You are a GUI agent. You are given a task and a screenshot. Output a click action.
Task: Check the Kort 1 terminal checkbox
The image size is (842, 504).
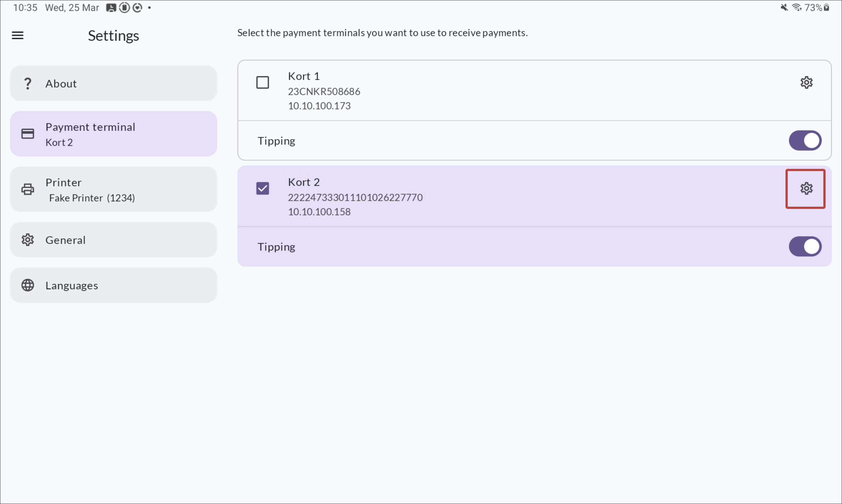point(262,83)
